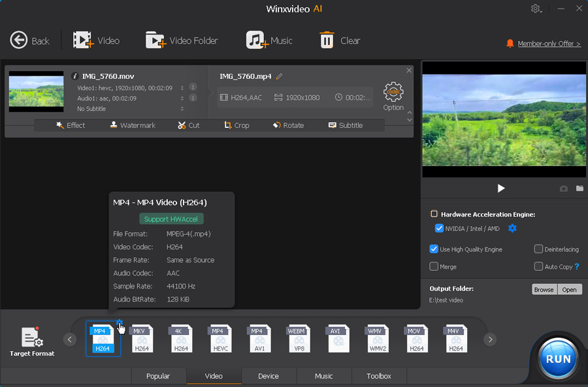This screenshot has width=588, height=387.
Task: Start conversion with RUN button
Action: click(x=558, y=358)
